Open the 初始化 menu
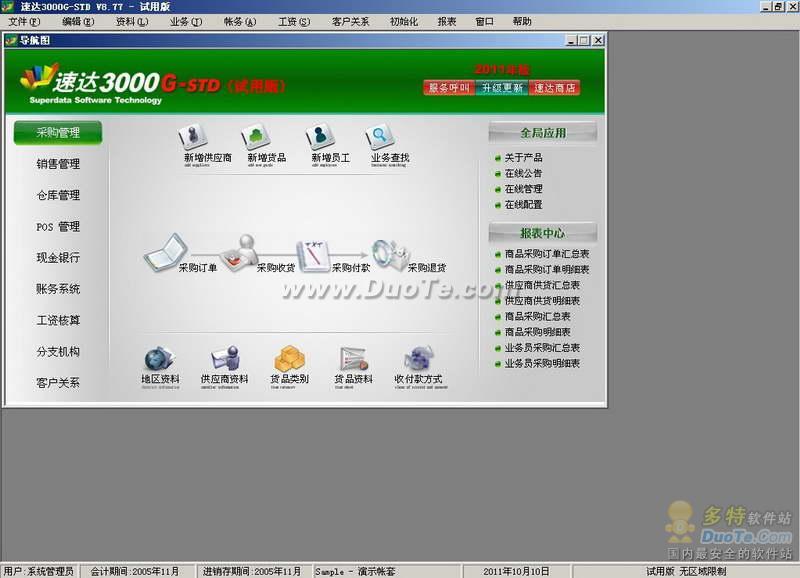This screenshot has width=800, height=578. click(404, 21)
